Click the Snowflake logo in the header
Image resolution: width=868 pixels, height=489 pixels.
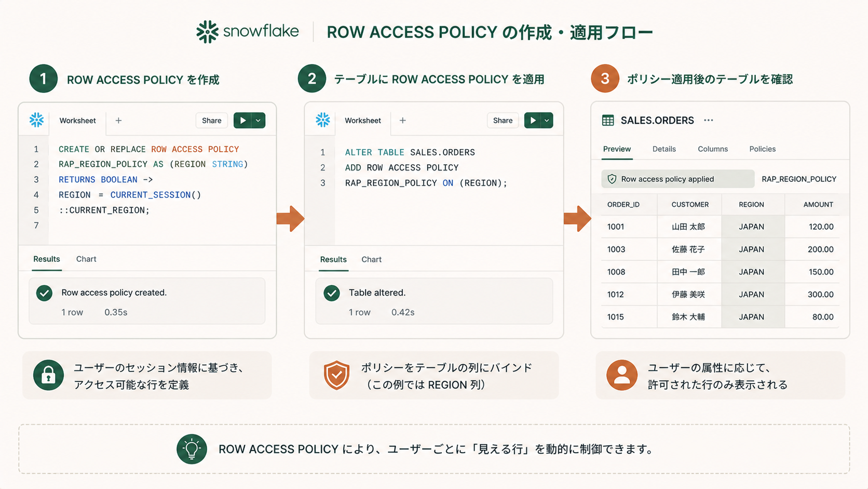click(248, 32)
